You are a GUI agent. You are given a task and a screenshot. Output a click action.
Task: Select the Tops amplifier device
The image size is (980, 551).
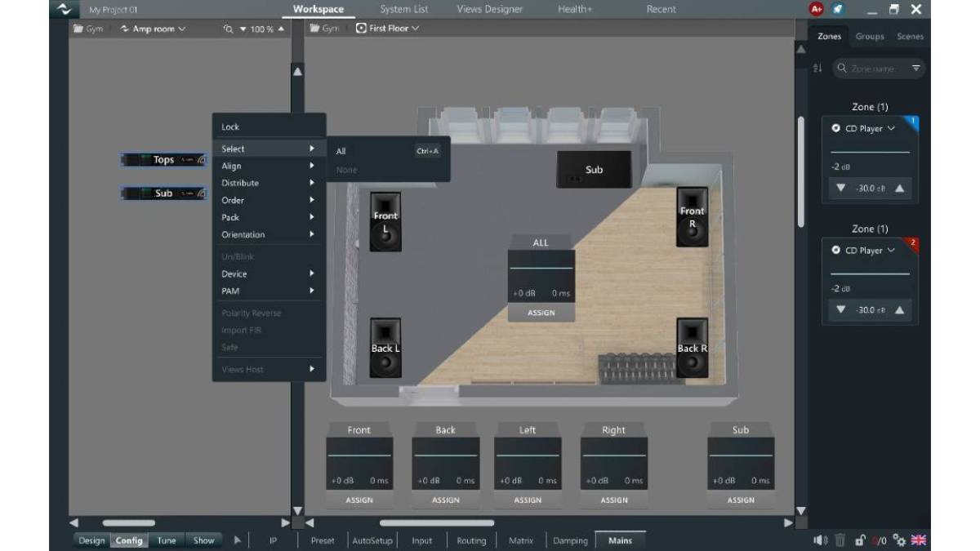(163, 160)
